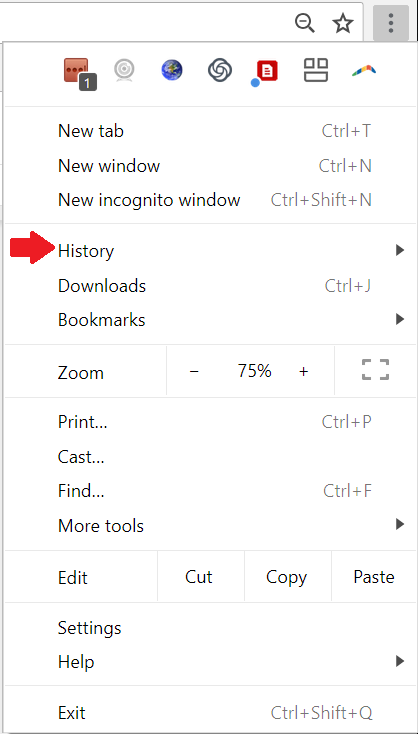Click the Paste button in Edit row
The height and width of the screenshot is (734, 418).
pyautogui.click(x=374, y=577)
